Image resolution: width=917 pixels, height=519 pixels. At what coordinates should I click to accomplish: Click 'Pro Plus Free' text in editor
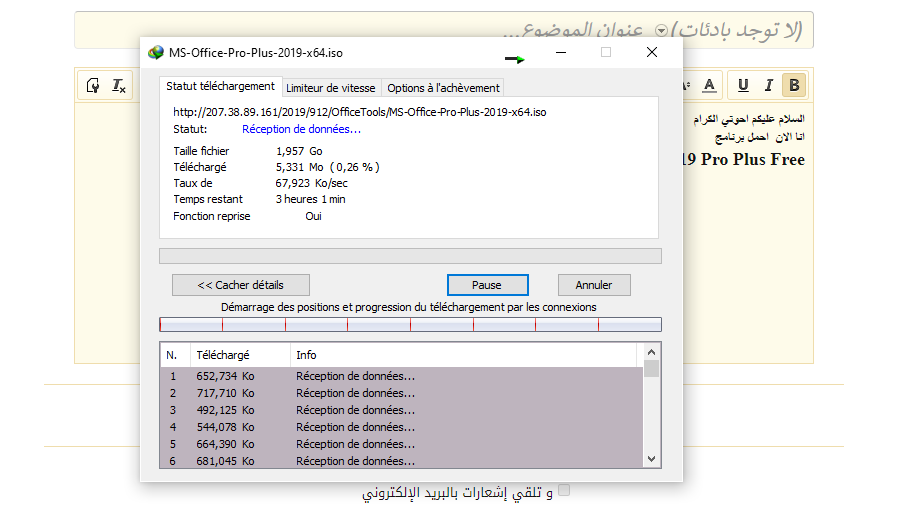pyautogui.click(x=753, y=159)
